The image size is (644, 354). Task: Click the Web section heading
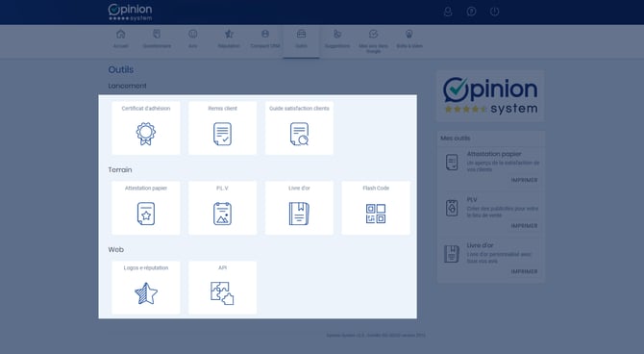115,249
